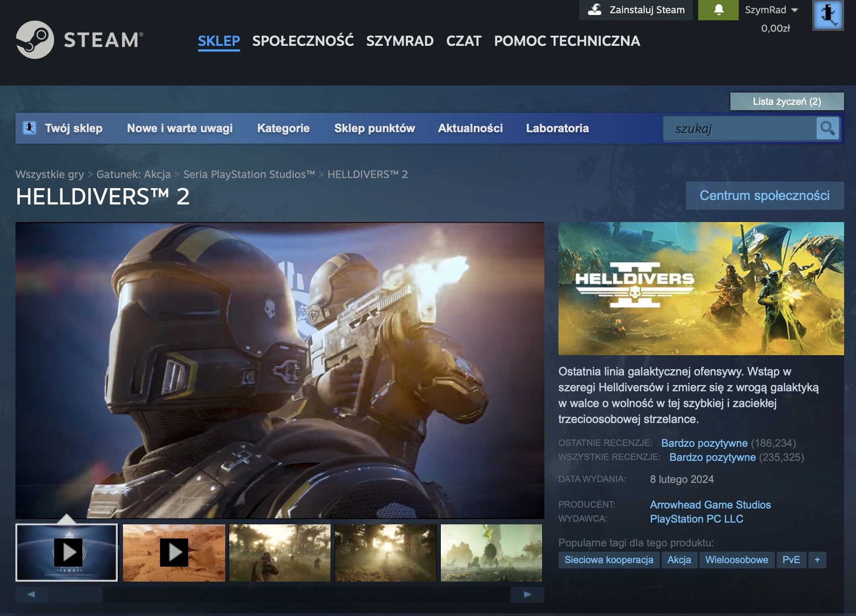
Task: Select the Wieloosobowe tag
Action: 737,560
